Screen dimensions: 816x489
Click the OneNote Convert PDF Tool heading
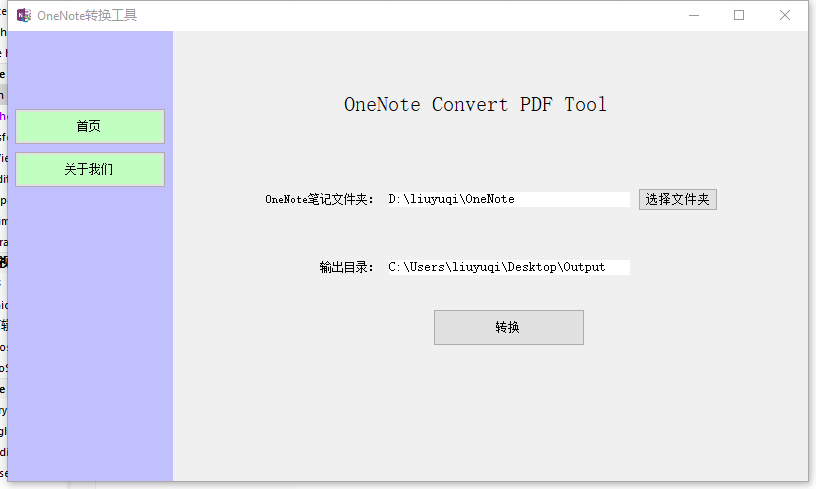[475, 104]
